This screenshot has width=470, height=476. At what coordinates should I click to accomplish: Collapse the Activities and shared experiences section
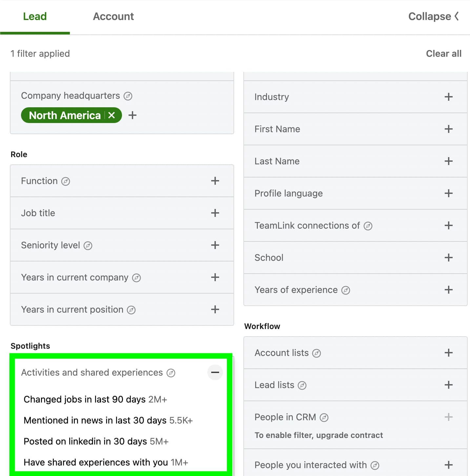(215, 372)
